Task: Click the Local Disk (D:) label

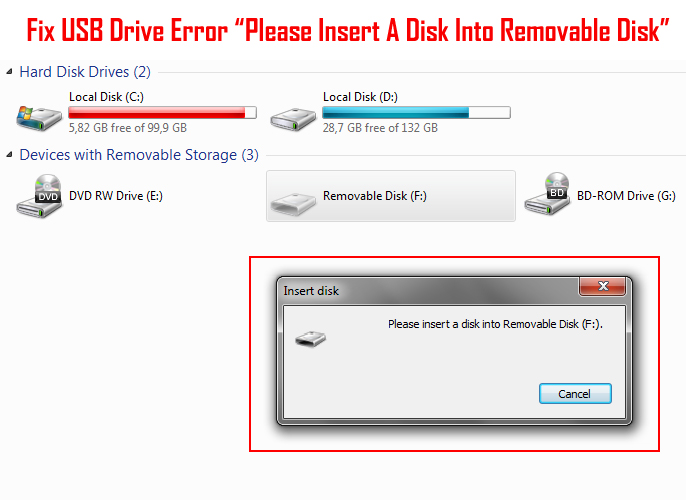Action: click(x=360, y=97)
